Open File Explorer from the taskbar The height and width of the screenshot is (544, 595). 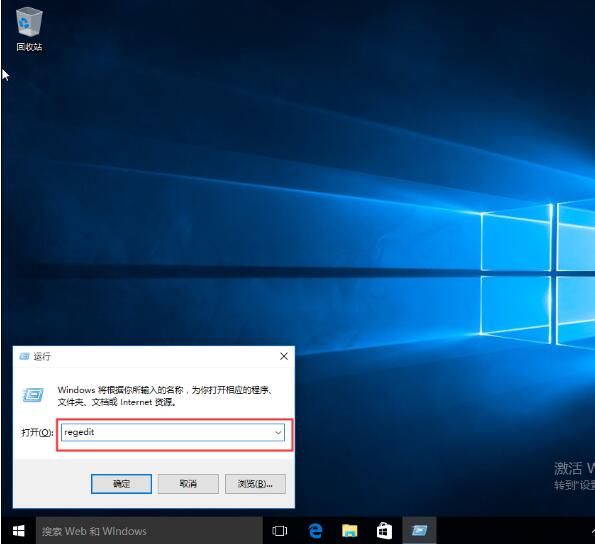pos(349,531)
